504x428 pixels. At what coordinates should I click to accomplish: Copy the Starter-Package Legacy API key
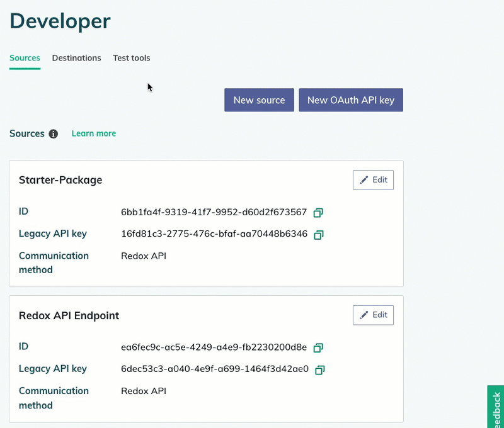coord(319,235)
